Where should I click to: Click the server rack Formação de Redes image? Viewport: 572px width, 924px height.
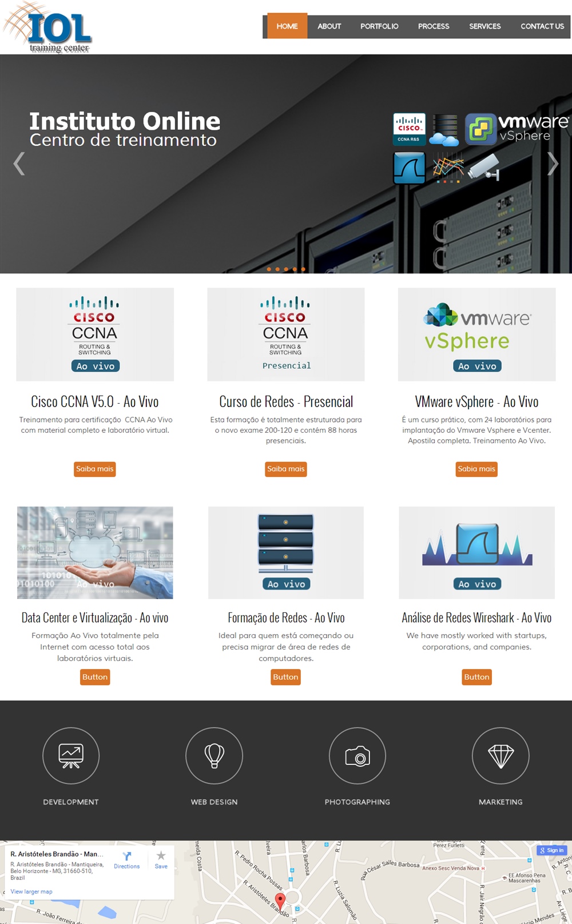(x=286, y=552)
